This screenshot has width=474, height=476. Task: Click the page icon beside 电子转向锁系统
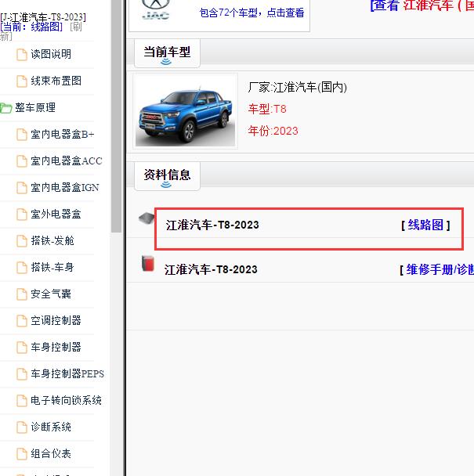pyautogui.click(x=22, y=401)
